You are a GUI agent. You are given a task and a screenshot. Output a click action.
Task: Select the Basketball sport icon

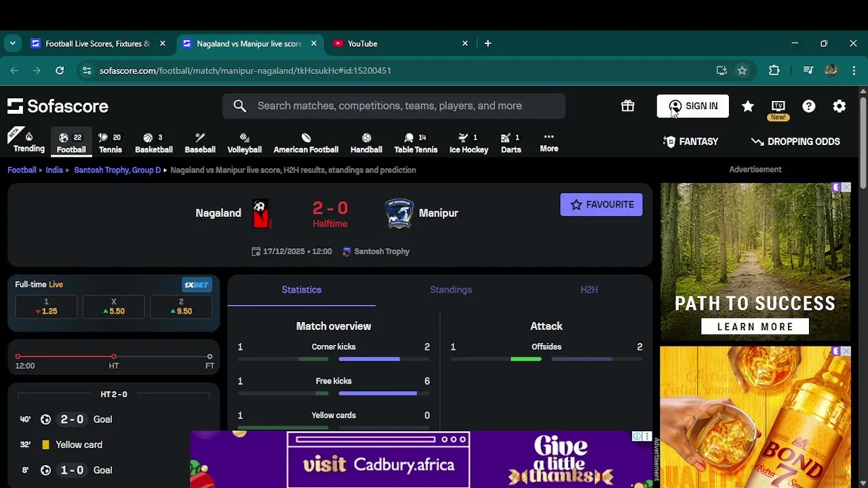pos(154,142)
